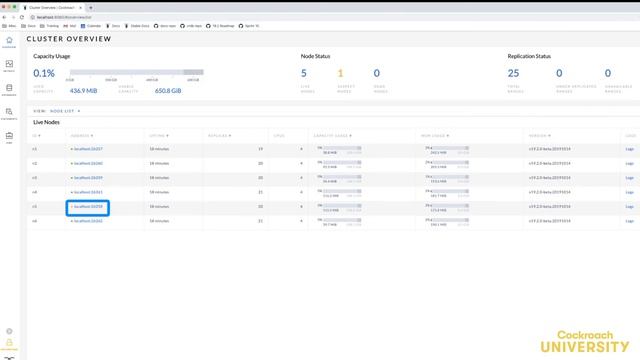Image resolution: width=640 pixels, height=360 pixels.
Task: Sort nodes by the Mem Usage column
Action: (x=435, y=136)
